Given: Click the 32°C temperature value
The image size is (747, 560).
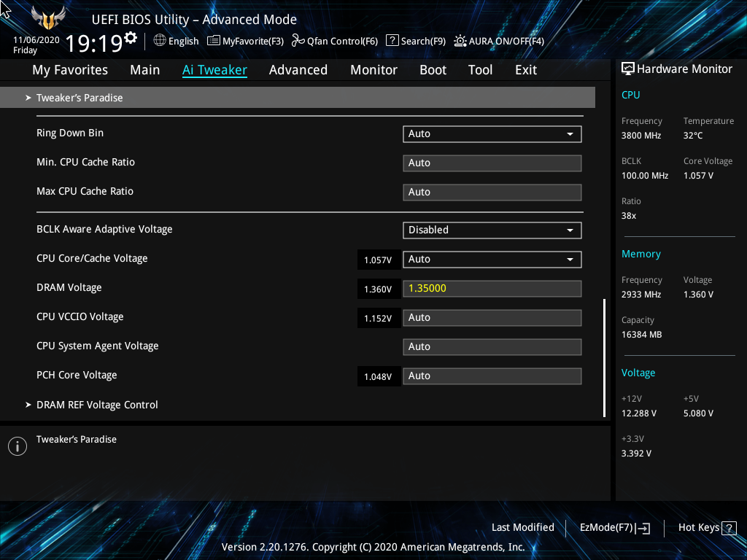Looking at the screenshot, I should pyautogui.click(x=693, y=136).
